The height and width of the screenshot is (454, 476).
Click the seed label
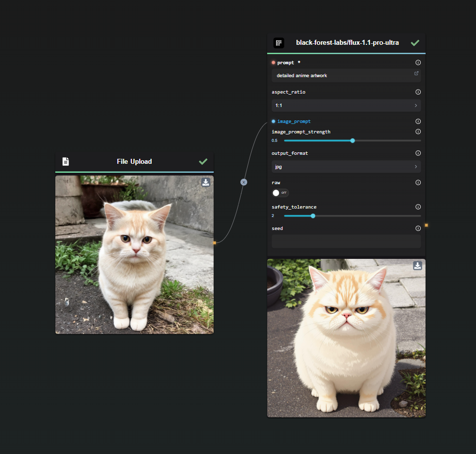[277, 228]
